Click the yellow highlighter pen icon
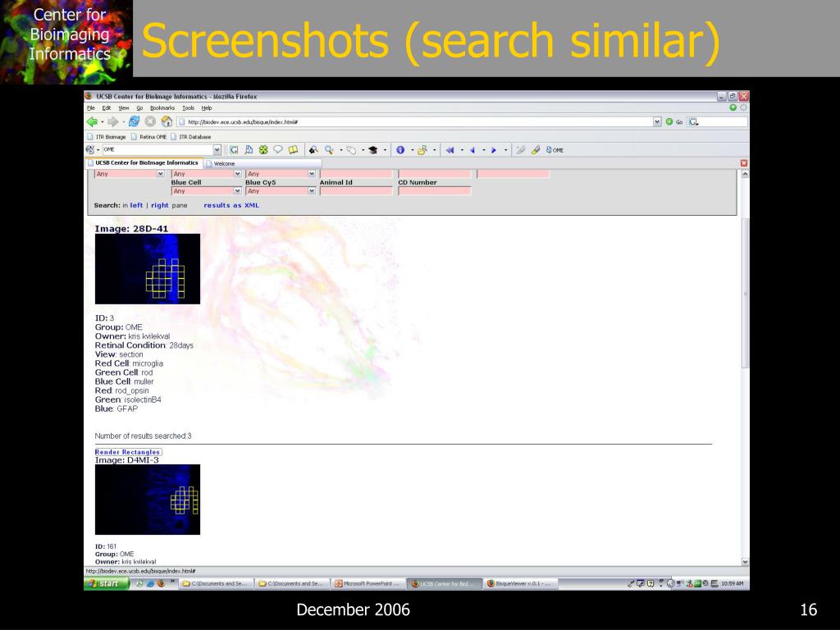The width and height of the screenshot is (840, 630). pyautogui.click(x=536, y=150)
